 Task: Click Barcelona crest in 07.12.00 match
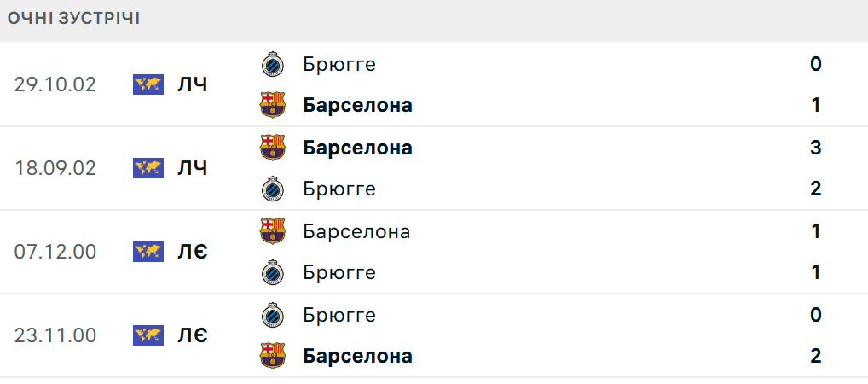coord(273,231)
